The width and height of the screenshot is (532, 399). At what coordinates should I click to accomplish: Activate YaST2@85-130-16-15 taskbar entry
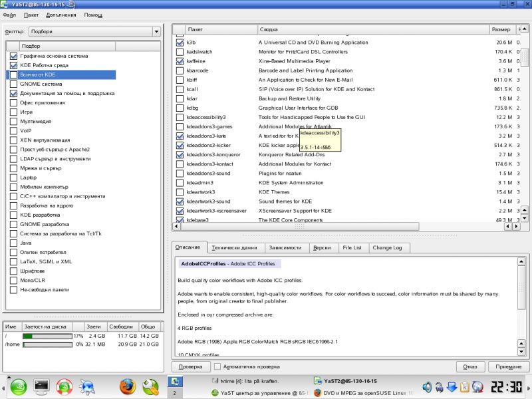pos(345,381)
